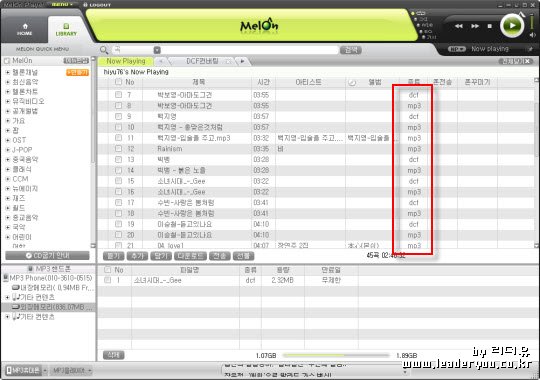The image size is (540, 380).
Task: Expand the 멜론채널 tree node
Action: 8,72
